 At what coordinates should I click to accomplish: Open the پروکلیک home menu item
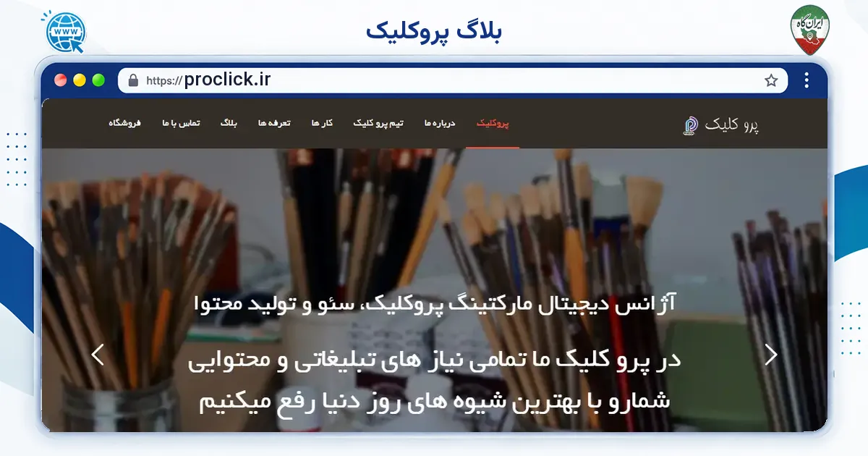click(x=493, y=124)
